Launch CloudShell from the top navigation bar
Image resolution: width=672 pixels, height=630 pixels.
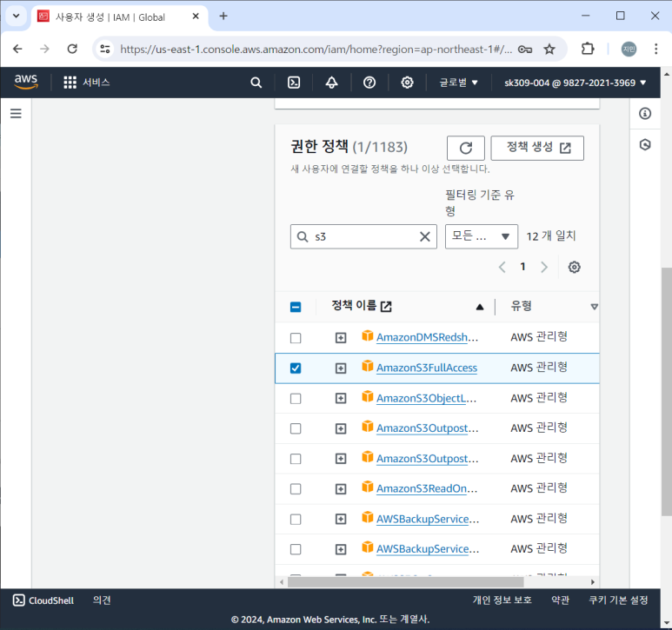(x=294, y=83)
